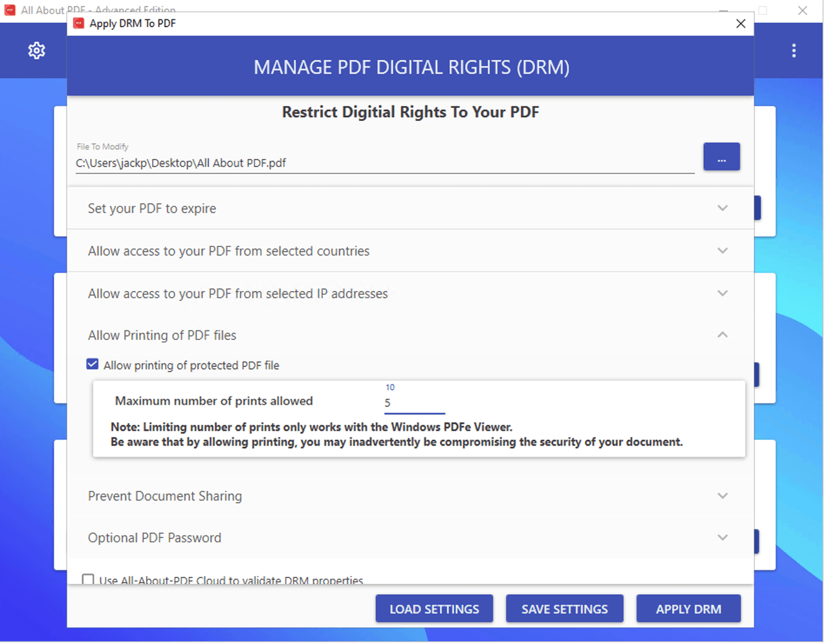Image resolution: width=828 pixels, height=644 pixels.
Task: Expand Prevent Document Sharing section
Action: click(410, 496)
